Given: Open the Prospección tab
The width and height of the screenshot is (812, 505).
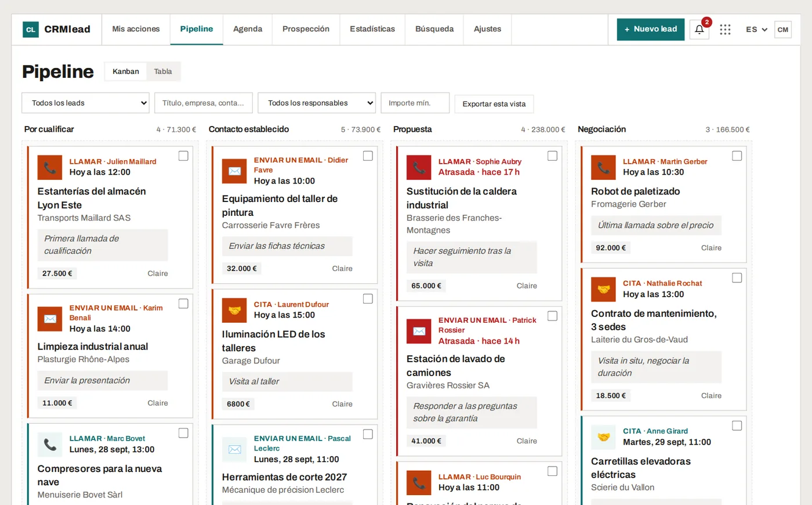Looking at the screenshot, I should [306, 29].
